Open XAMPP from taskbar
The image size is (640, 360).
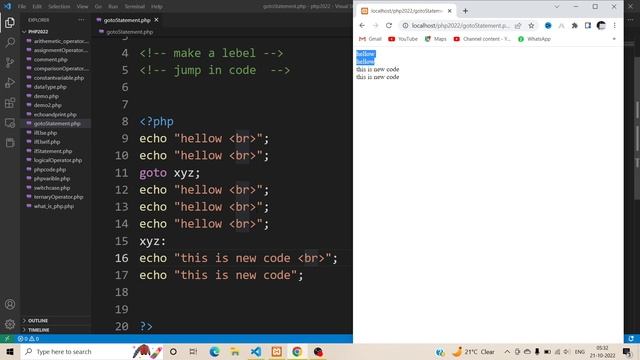click(x=276, y=351)
